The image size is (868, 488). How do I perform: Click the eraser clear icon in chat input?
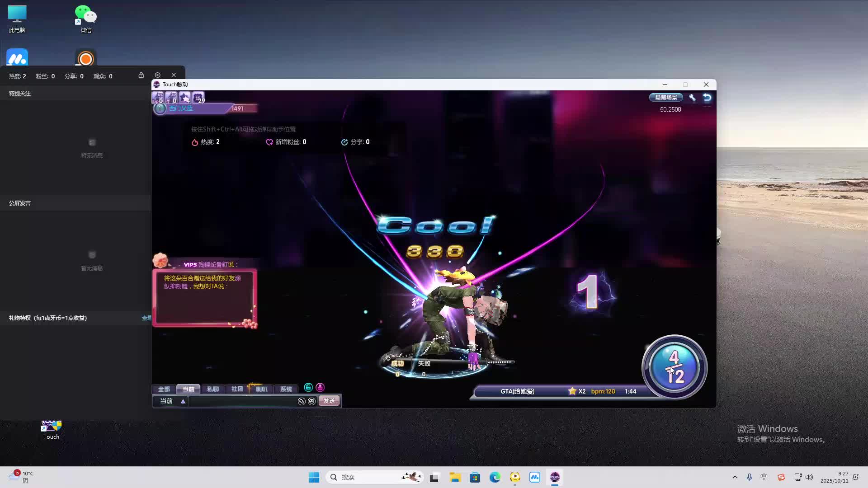click(x=302, y=401)
